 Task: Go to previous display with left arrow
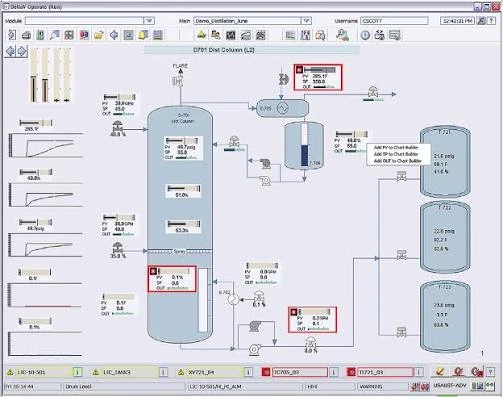coord(10,52)
